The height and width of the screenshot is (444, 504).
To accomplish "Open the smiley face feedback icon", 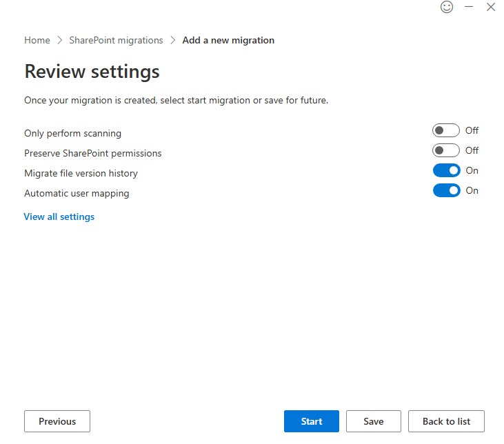I will click(x=447, y=7).
